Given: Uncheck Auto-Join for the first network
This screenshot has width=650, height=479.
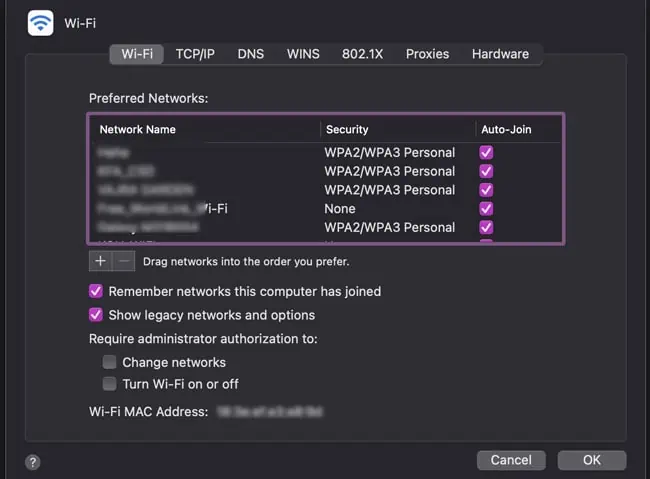Looking at the screenshot, I should 487,153.
